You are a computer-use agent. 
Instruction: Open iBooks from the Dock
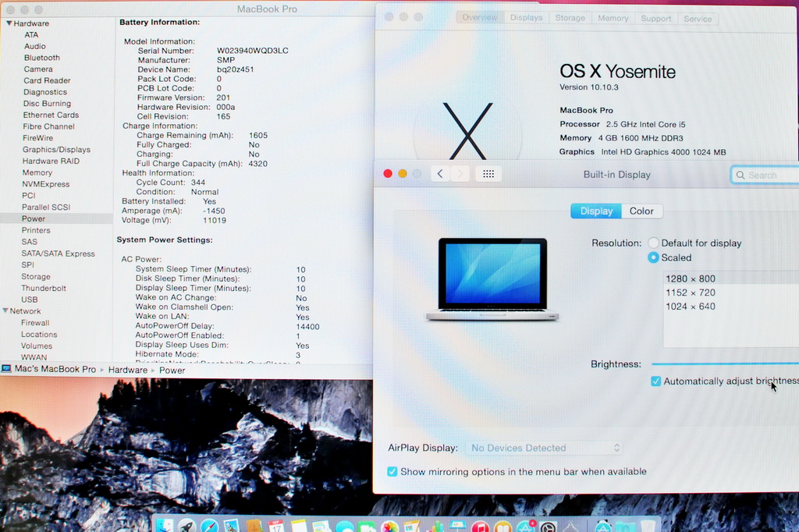coord(503,526)
